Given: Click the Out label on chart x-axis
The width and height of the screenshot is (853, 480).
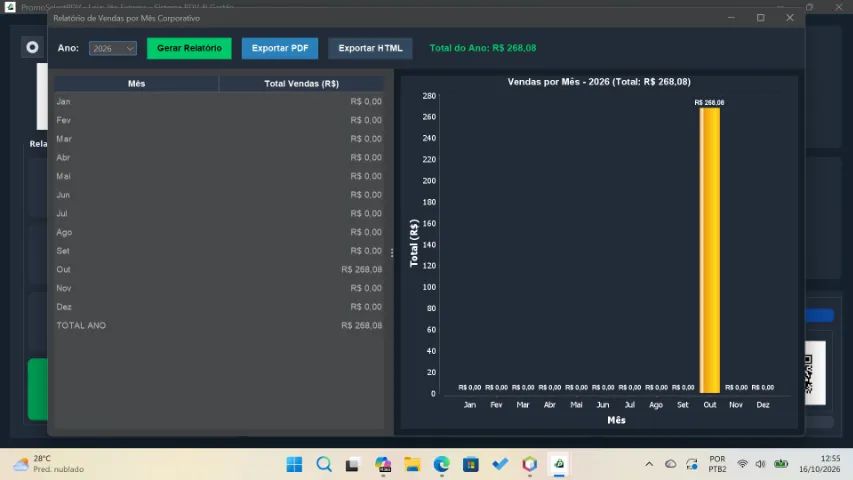Looking at the screenshot, I should coord(709,405).
